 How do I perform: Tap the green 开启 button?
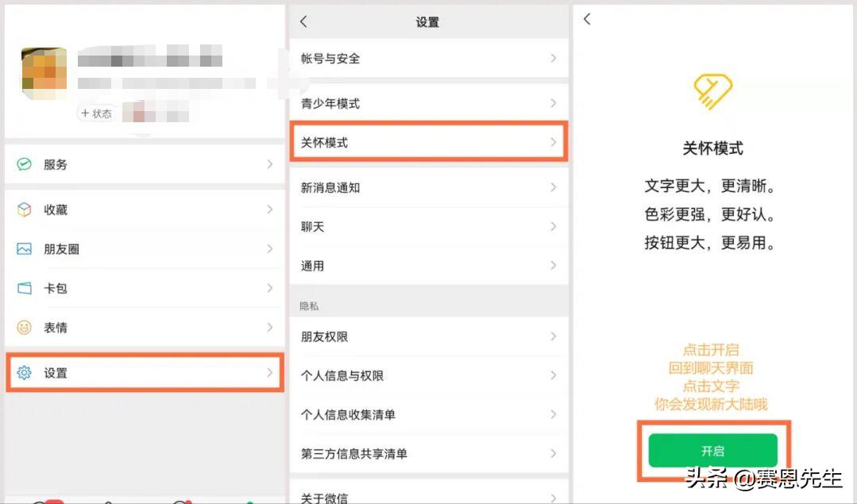[x=712, y=450]
